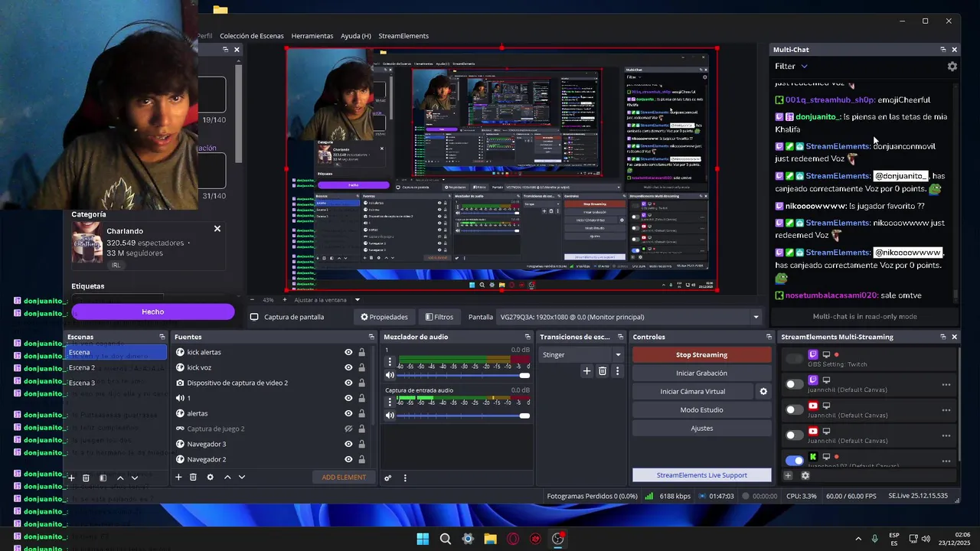Mute the '1' audio channel speaker
The width and height of the screenshot is (980, 551).
(x=390, y=375)
